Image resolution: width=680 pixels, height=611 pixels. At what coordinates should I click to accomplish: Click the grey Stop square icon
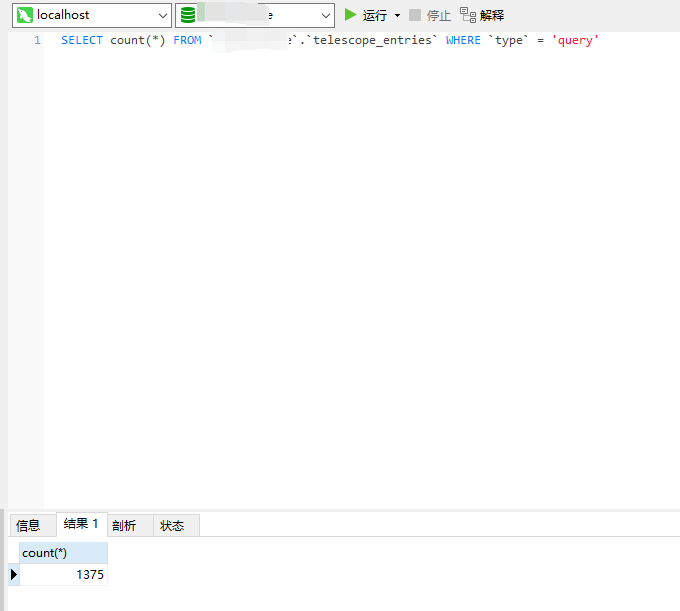(x=415, y=15)
